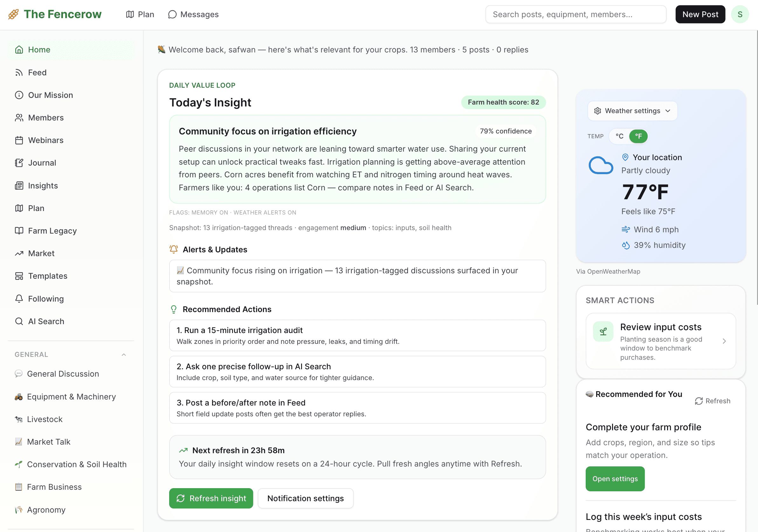Screen dimensions: 758x532
Task: Collapse the GENERAL section chevron
Action: coord(124,355)
